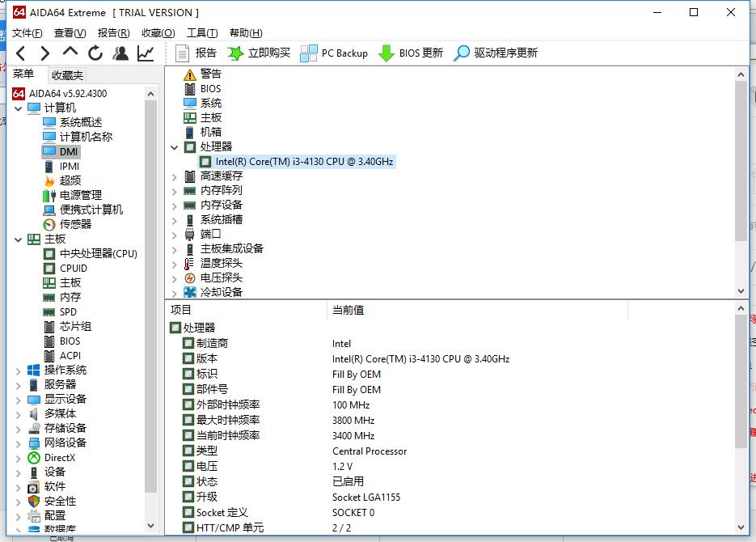Select BIOS entry in DMI list
The height and width of the screenshot is (542, 756).
[202, 89]
